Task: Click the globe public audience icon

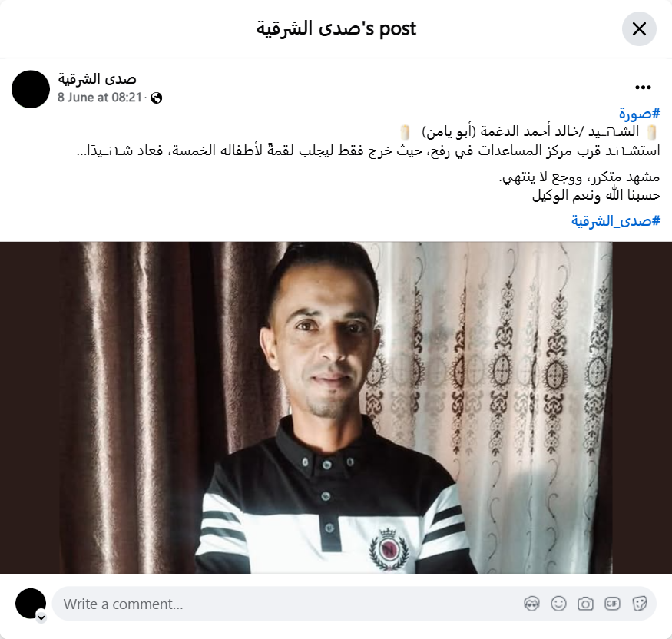Action: (157, 98)
